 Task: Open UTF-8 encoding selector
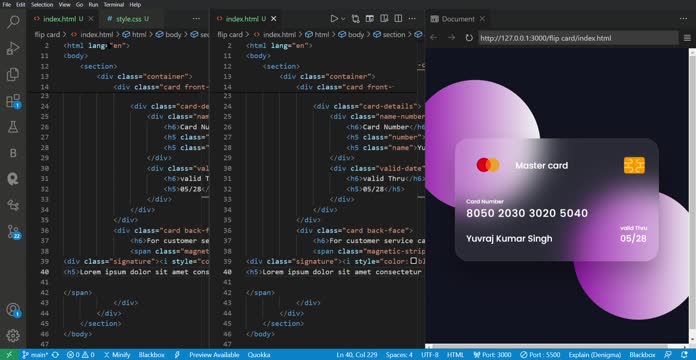point(429,355)
